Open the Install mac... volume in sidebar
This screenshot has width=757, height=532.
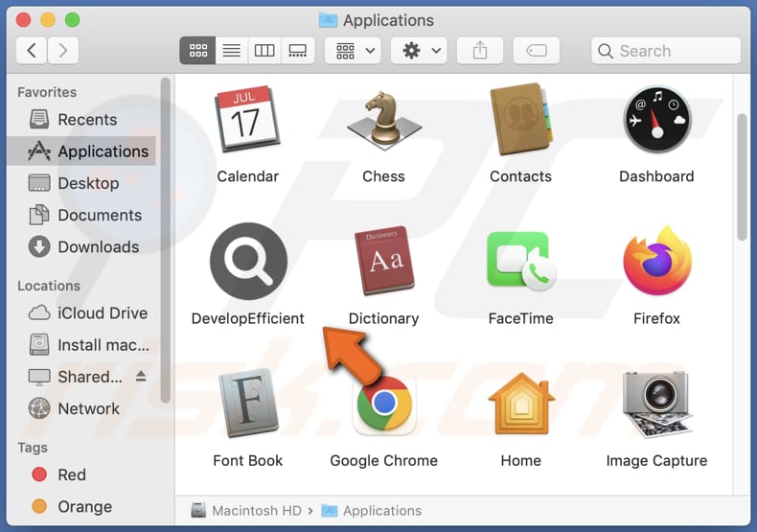81,345
